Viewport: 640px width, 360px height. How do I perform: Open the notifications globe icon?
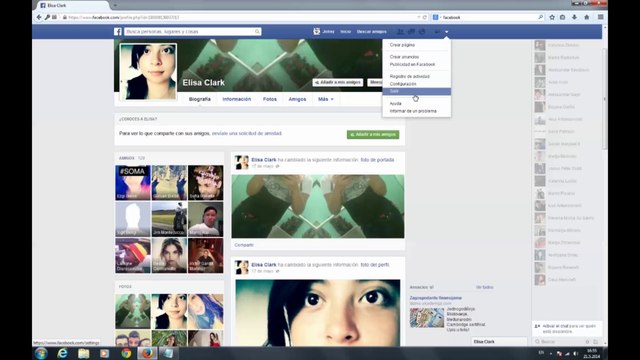click(x=422, y=31)
